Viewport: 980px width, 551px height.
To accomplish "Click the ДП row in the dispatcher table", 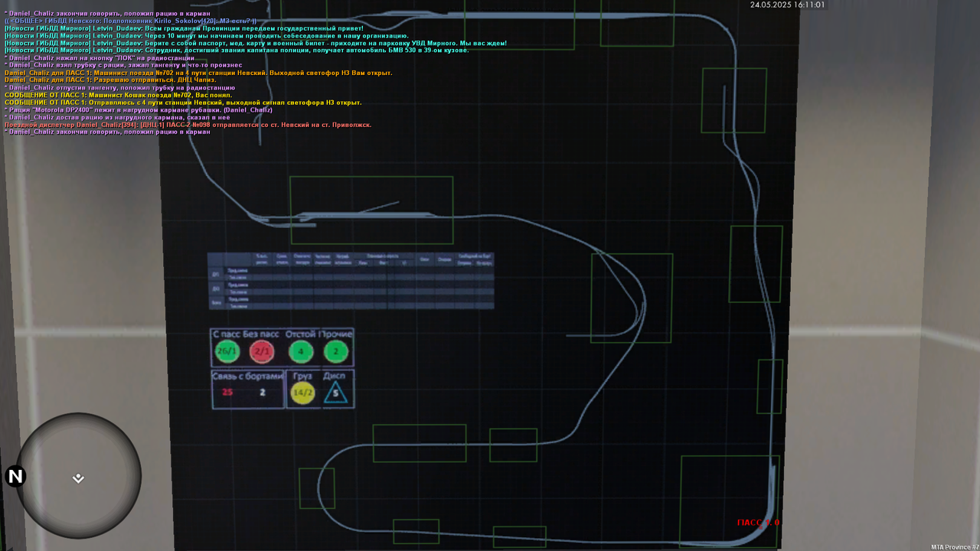I will pyautogui.click(x=351, y=273).
